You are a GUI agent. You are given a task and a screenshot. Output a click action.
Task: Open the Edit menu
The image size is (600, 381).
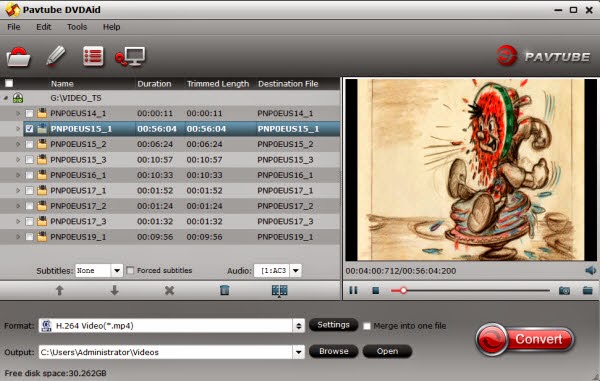tap(44, 27)
